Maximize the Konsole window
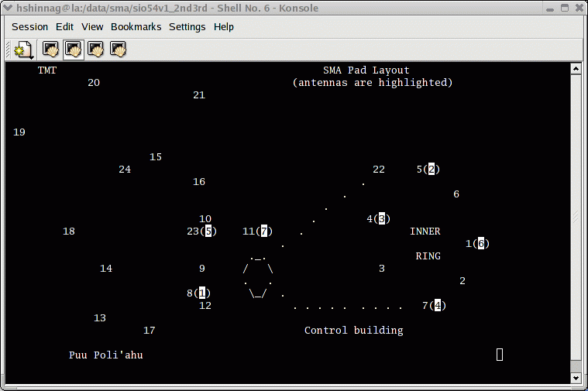Image resolution: width=588 pixels, height=391 pixels. coord(565,8)
